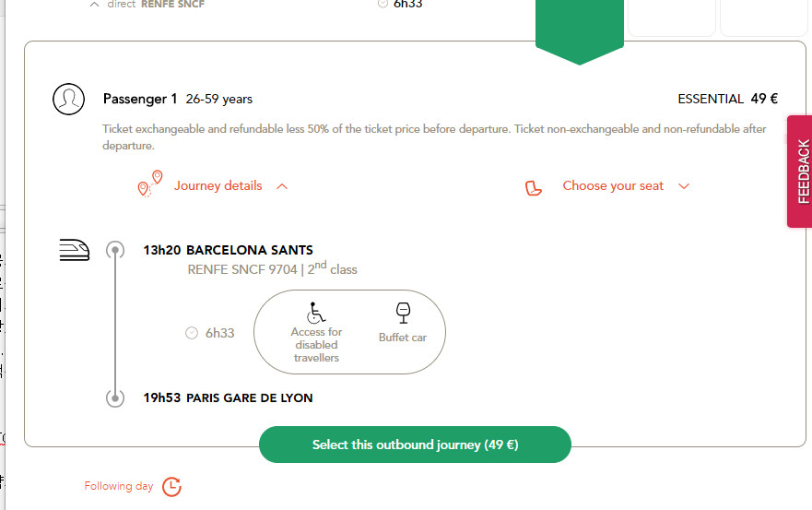Select this outbound journey for 49 €
Screen dimensions: 812x510
415,445
